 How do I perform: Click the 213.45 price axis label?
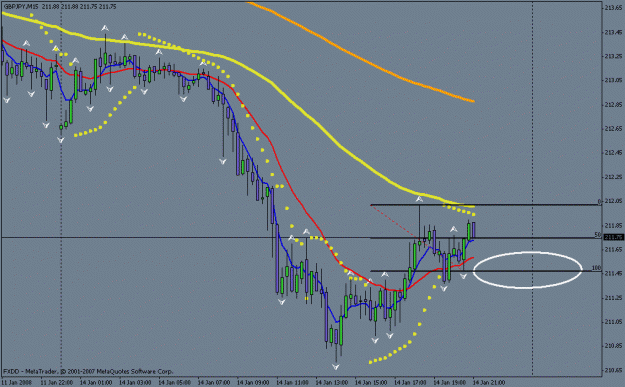(x=613, y=32)
